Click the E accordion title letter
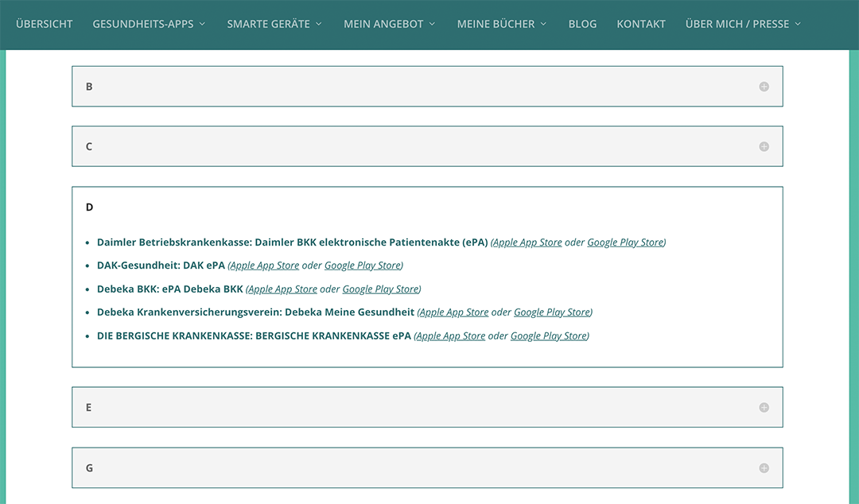The width and height of the screenshot is (859, 504). click(x=89, y=408)
